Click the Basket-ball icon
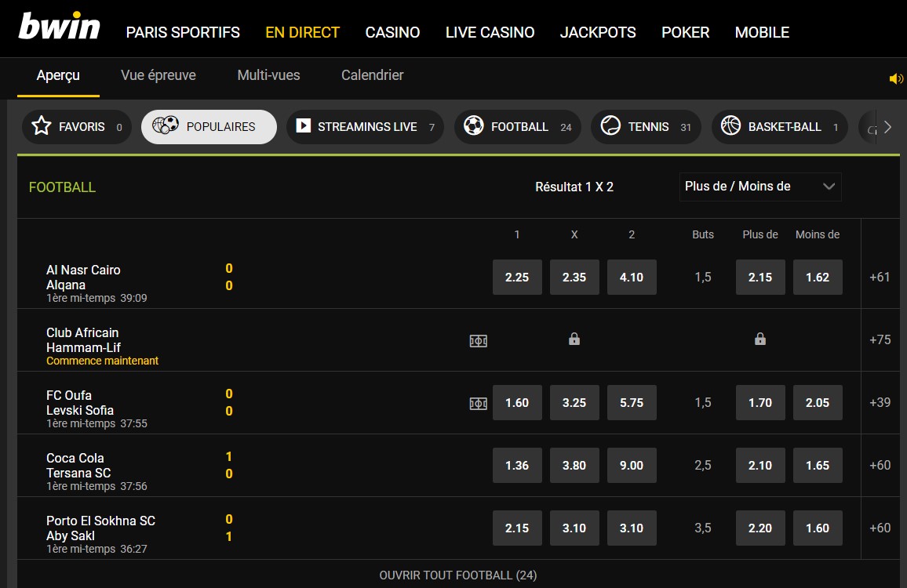The height and width of the screenshot is (588, 907). [x=730, y=125]
